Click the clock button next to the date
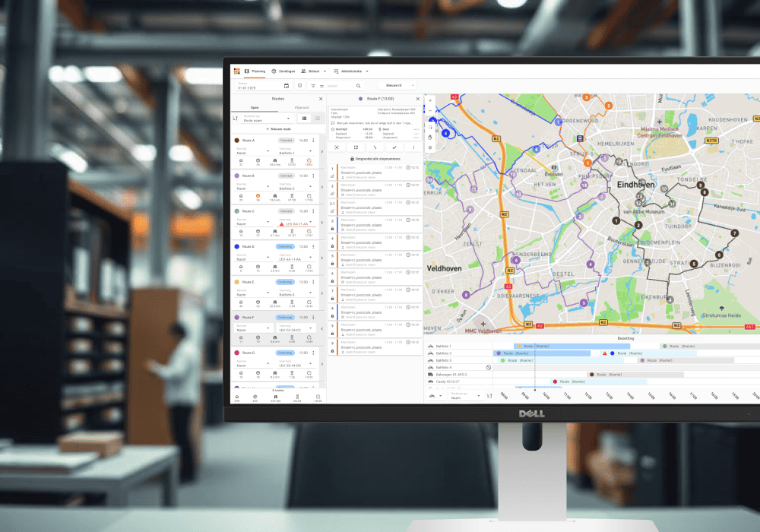The height and width of the screenshot is (532, 760). (x=300, y=86)
